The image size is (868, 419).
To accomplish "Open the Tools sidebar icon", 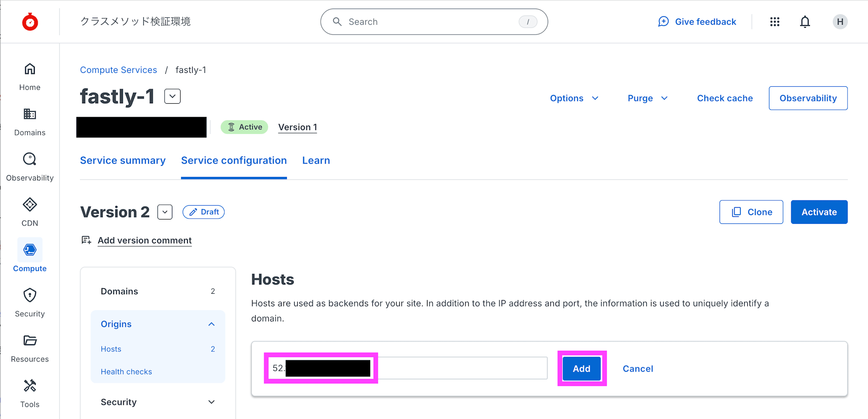I will (30, 386).
